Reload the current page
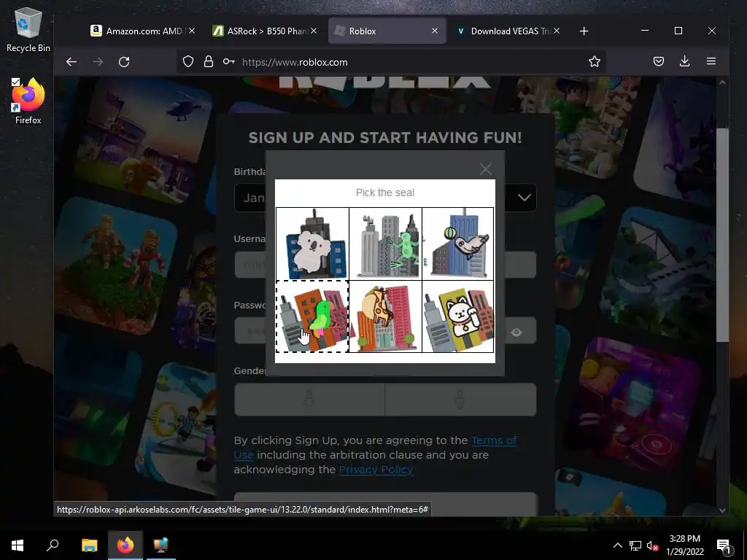 (124, 62)
